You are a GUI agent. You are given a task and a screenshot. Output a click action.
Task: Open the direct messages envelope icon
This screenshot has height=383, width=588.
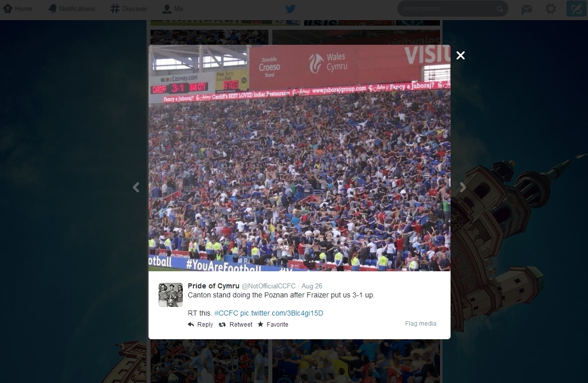[x=527, y=9]
